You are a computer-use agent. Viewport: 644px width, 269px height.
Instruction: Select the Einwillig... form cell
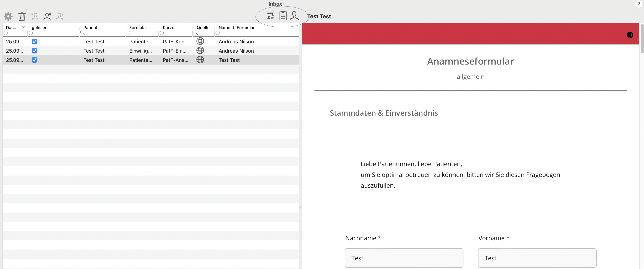[x=140, y=51]
